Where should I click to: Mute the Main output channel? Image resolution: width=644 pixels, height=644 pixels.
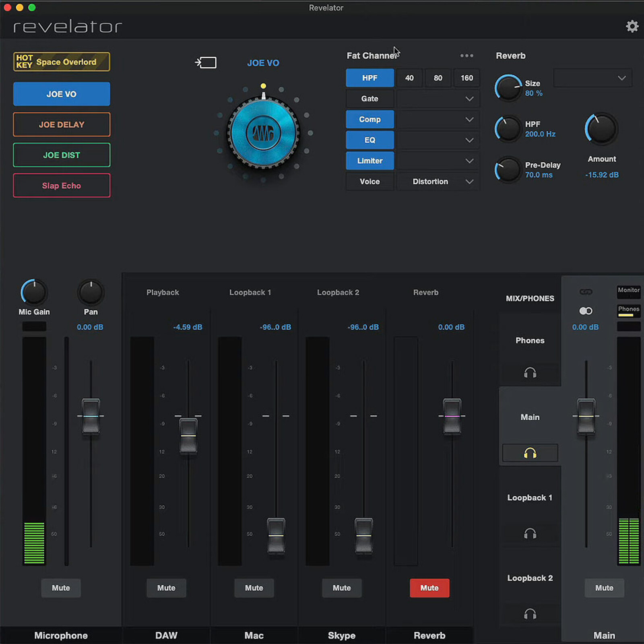point(604,588)
